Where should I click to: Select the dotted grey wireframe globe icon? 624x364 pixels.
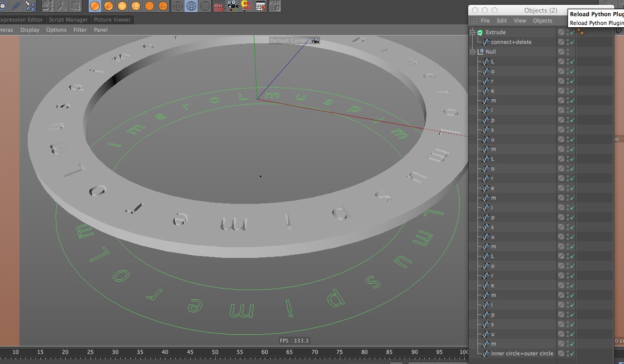[x=205, y=6]
